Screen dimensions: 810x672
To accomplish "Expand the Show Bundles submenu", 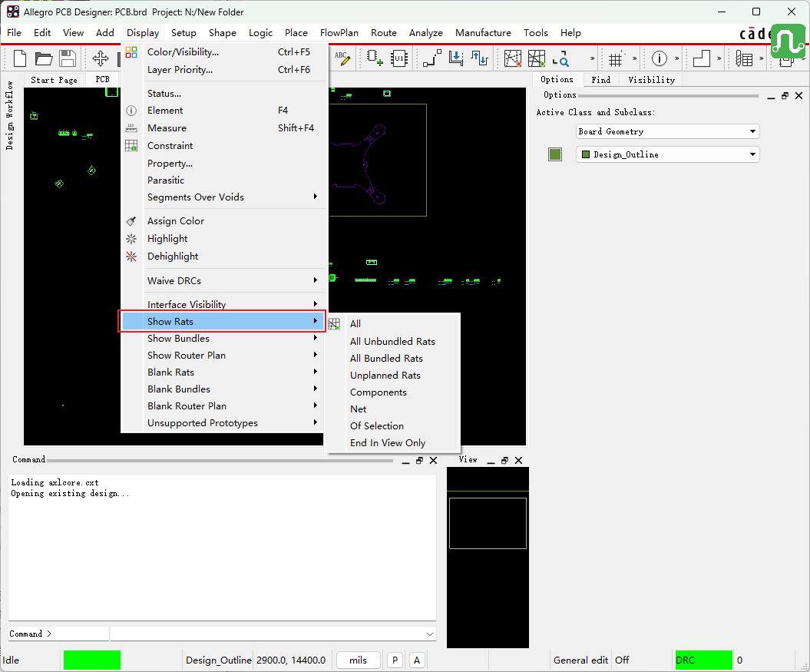I will coord(223,339).
